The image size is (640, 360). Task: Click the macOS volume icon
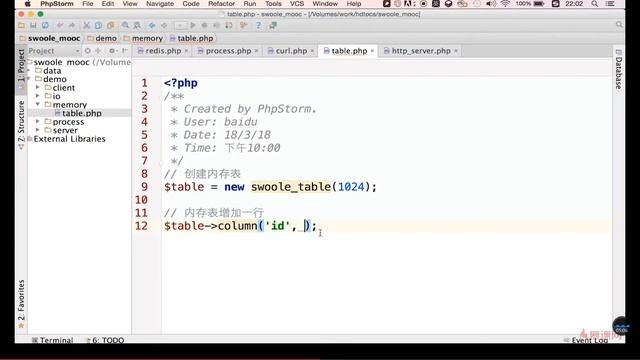click(x=491, y=4)
